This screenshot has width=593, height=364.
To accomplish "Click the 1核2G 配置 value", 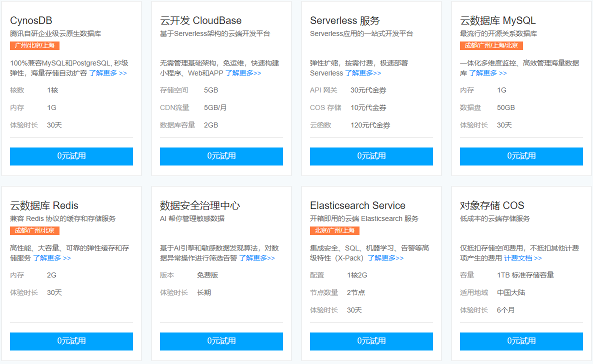I will [357, 275].
